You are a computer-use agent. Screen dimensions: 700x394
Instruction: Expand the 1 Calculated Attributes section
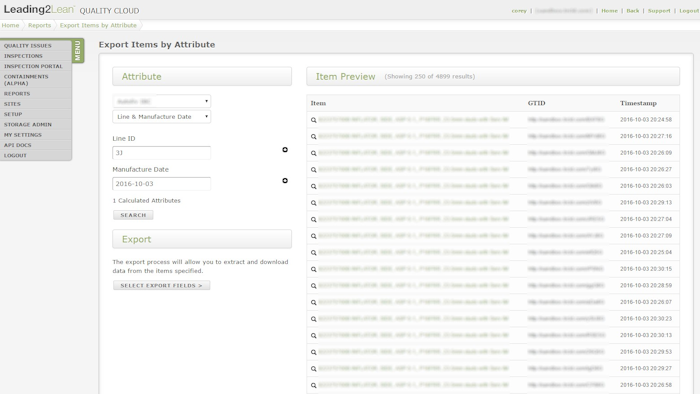click(x=146, y=201)
